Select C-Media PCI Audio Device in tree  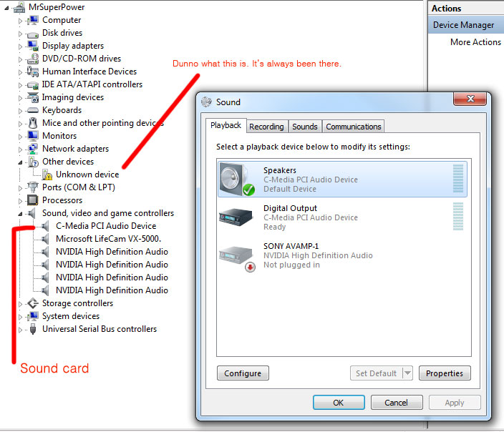click(x=106, y=226)
